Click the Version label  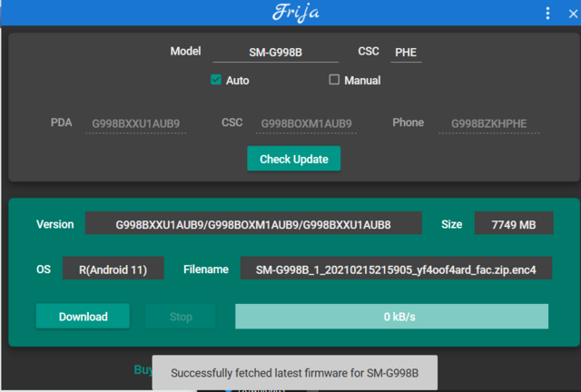(x=54, y=224)
